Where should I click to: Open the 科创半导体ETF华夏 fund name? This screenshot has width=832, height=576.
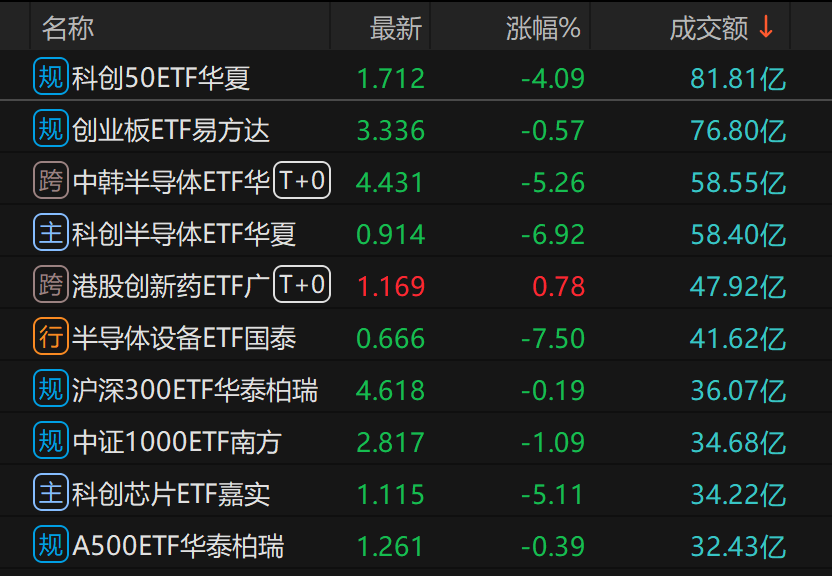[x=184, y=234]
